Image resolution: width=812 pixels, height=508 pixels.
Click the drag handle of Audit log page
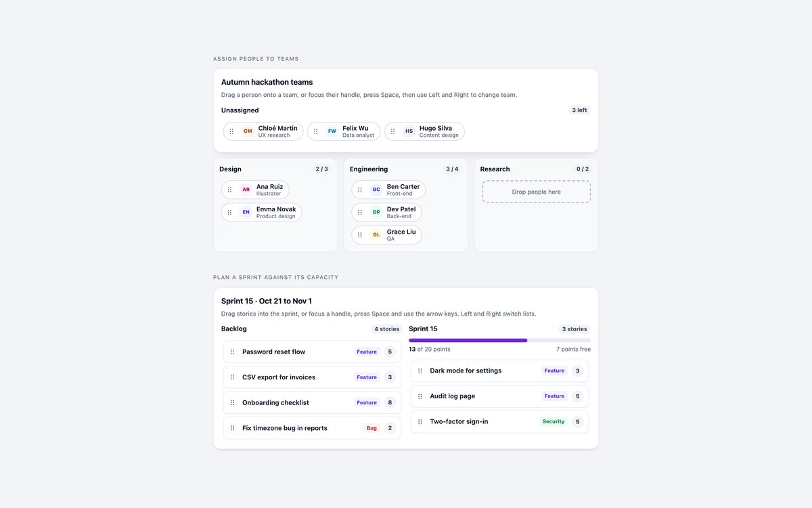coord(420,396)
